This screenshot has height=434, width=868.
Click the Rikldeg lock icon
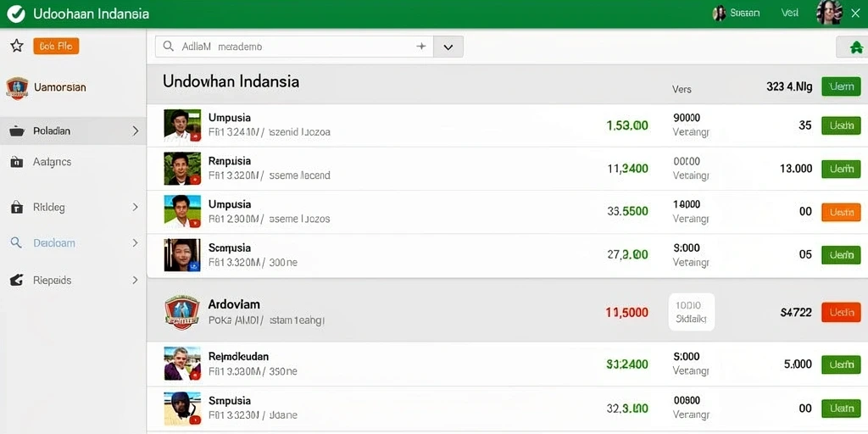pyautogui.click(x=17, y=208)
